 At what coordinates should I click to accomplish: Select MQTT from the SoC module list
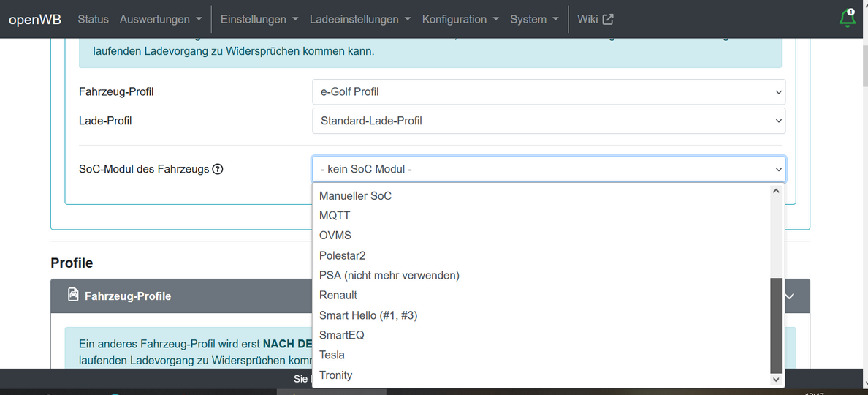(541, 216)
